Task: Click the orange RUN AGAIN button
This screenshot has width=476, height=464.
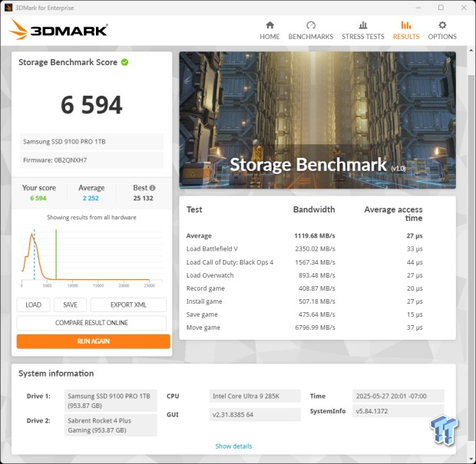Action: [x=93, y=341]
